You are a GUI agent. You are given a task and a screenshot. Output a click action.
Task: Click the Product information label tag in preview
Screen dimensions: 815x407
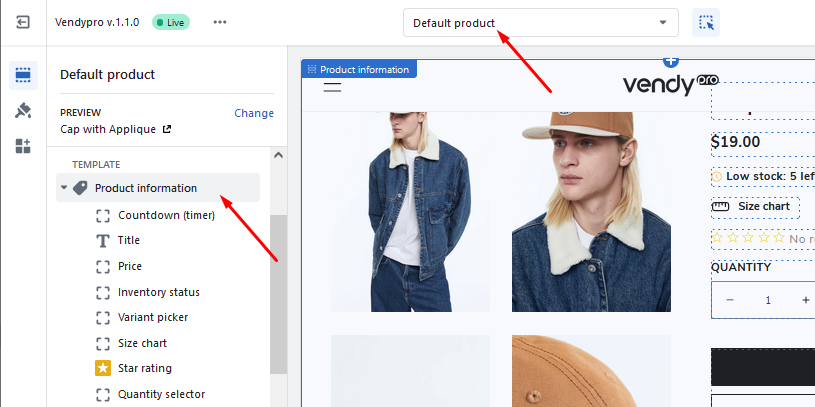coord(359,69)
